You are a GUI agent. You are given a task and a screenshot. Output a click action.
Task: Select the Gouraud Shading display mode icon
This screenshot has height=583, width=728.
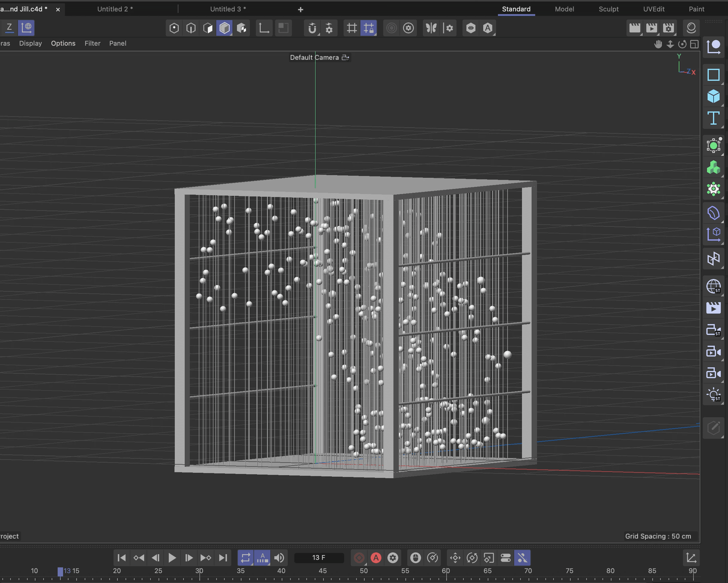pos(225,28)
